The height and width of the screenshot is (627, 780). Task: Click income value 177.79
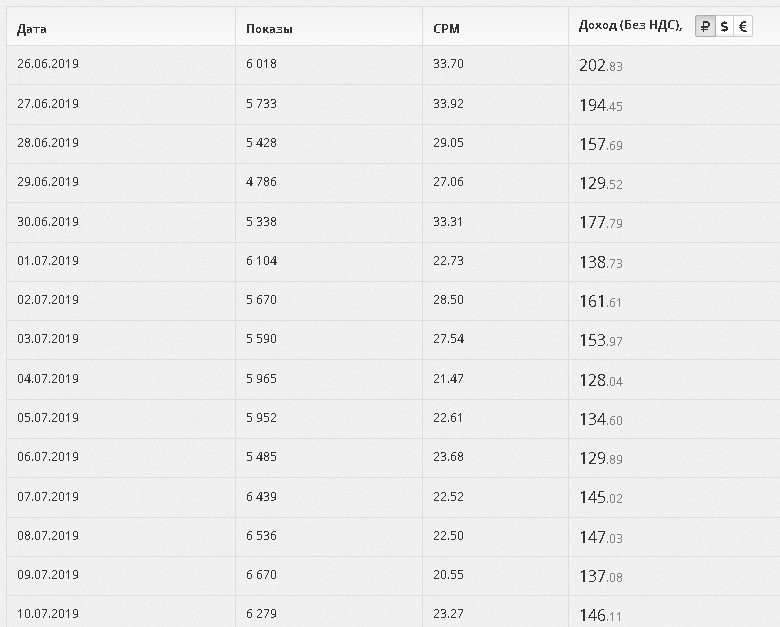(x=601, y=222)
